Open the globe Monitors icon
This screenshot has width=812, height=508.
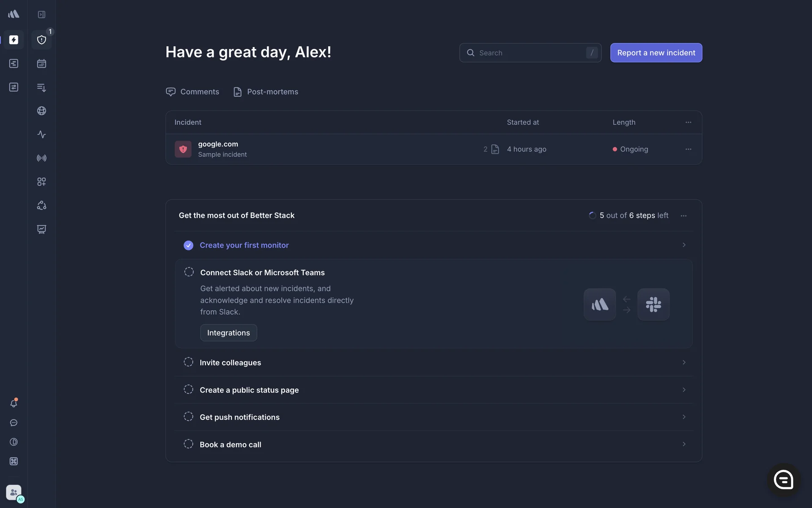[x=41, y=111]
